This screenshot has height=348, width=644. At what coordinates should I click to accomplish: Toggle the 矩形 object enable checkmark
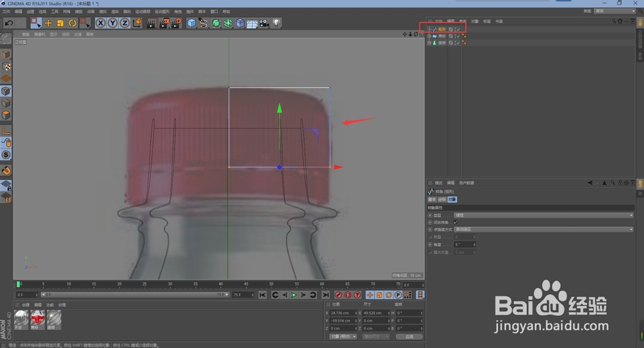[x=458, y=29]
